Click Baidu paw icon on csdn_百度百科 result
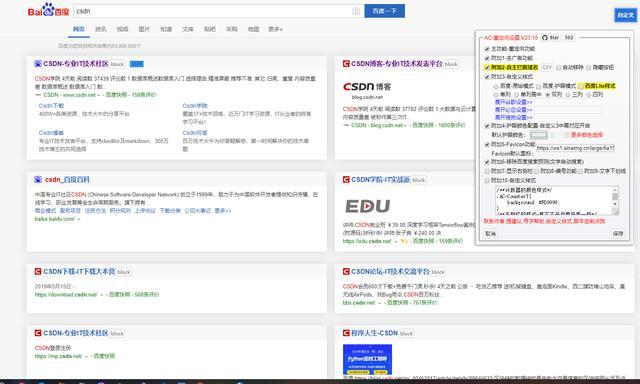 pyautogui.click(x=38, y=180)
